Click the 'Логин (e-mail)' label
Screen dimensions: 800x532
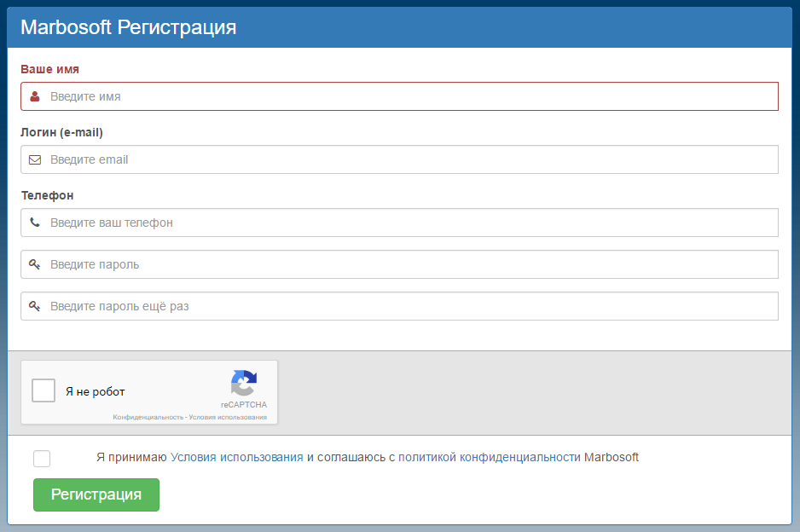(61, 133)
